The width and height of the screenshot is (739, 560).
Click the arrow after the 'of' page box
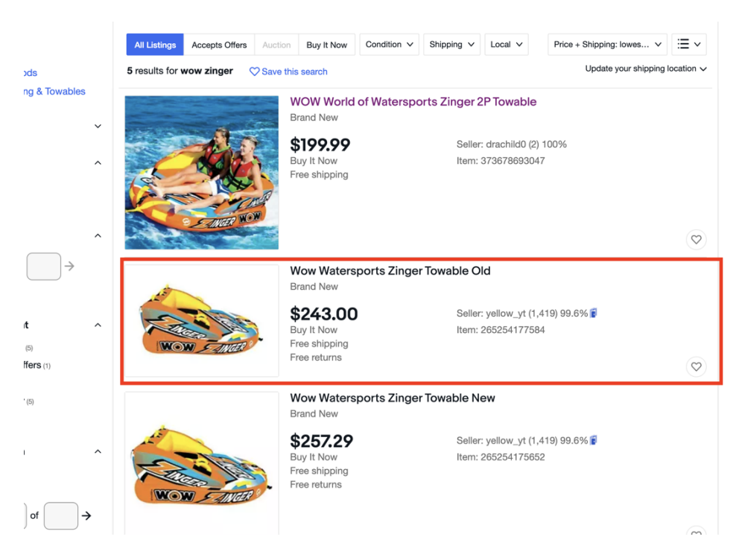click(x=86, y=515)
